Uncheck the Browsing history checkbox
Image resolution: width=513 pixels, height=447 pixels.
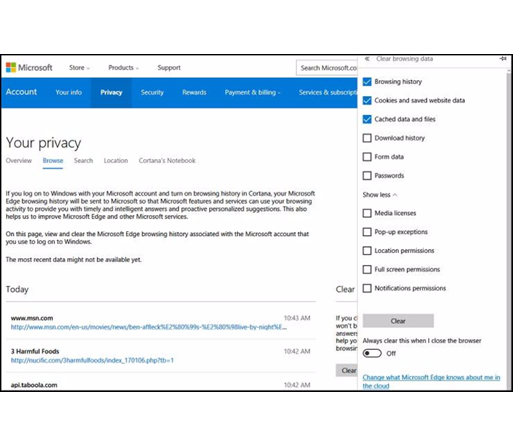[x=367, y=82]
